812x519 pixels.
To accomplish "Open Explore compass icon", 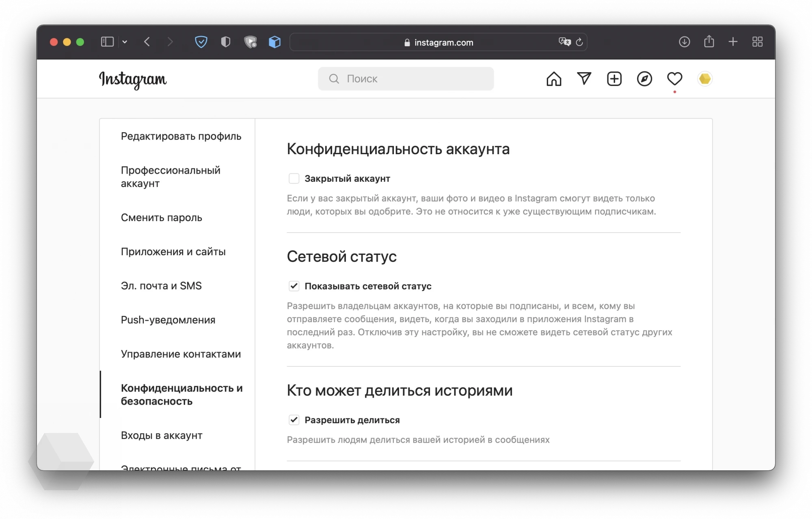I will [644, 79].
